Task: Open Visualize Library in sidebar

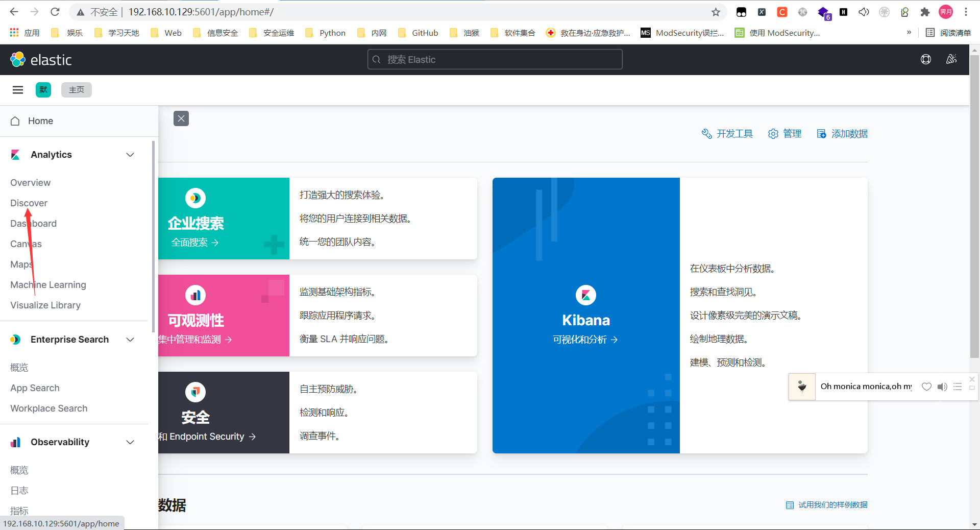Action: [x=45, y=305]
